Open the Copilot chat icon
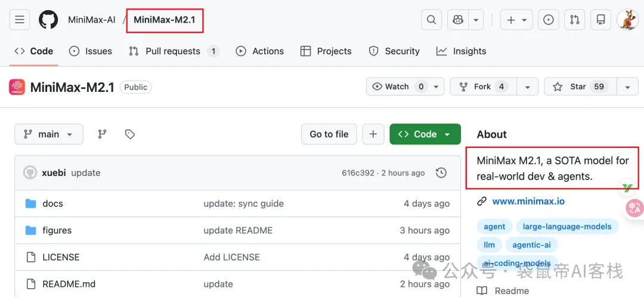644x297 pixels. point(458,20)
